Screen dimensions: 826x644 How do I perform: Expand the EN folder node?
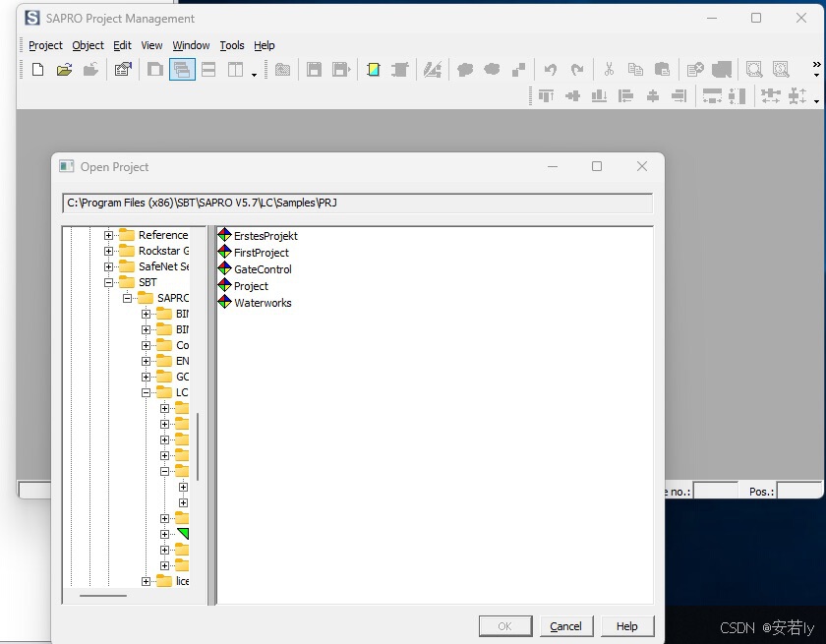[146, 361]
